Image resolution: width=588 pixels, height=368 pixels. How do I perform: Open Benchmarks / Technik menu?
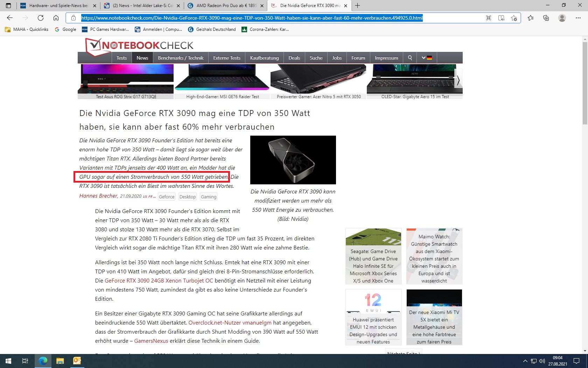tap(181, 58)
